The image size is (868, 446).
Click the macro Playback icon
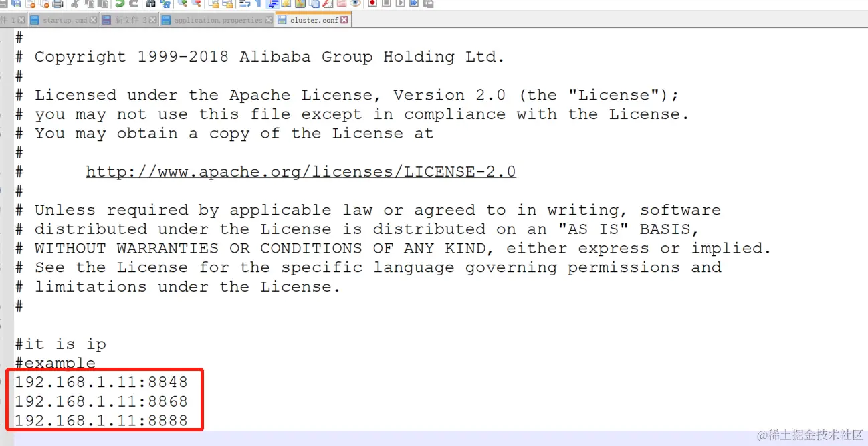[x=400, y=3]
